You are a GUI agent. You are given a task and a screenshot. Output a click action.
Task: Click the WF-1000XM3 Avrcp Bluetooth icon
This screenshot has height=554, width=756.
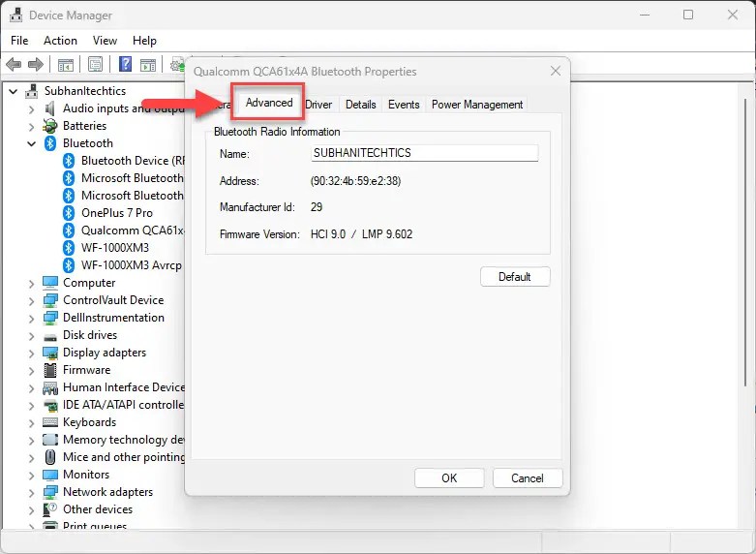coord(69,265)
